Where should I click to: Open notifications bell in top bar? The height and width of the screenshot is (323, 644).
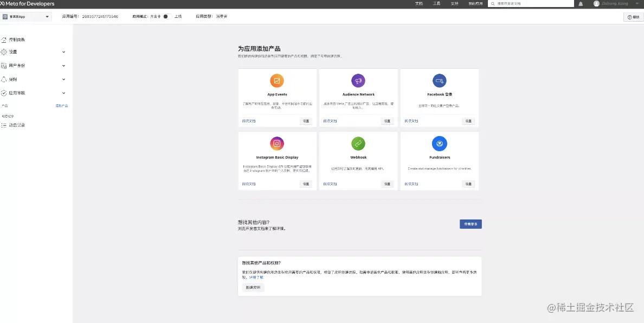581,4
